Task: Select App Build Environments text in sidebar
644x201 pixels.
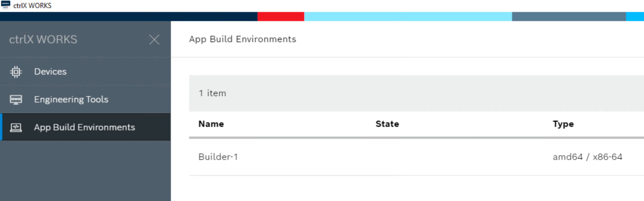Action: pyautogui.click(x=84, y=127)
